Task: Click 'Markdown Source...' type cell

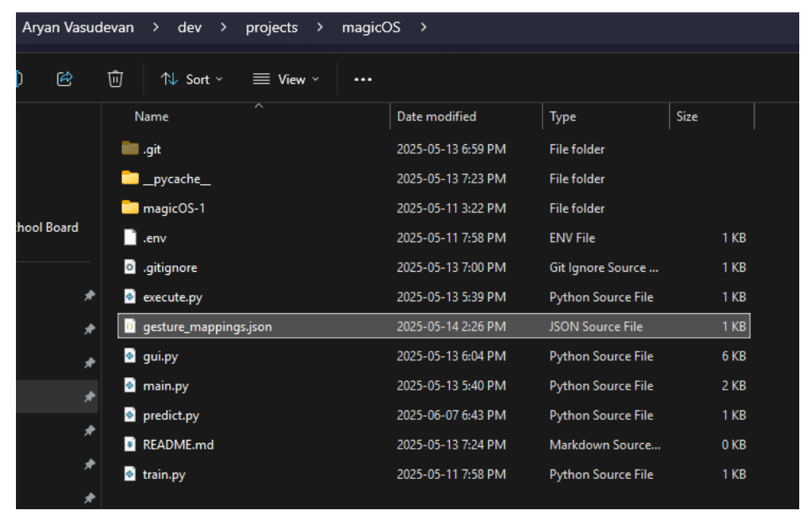Action: point(605,445)
